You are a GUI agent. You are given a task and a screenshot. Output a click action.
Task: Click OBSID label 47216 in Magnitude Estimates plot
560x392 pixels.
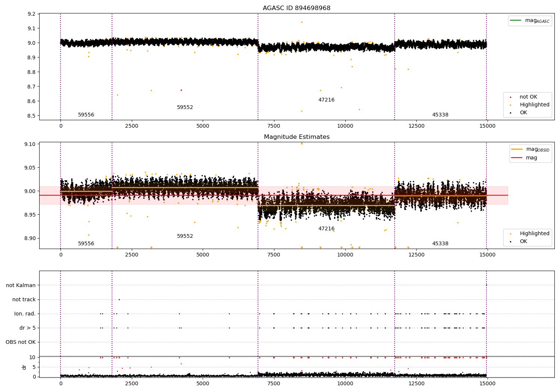[x=326, y=228]
